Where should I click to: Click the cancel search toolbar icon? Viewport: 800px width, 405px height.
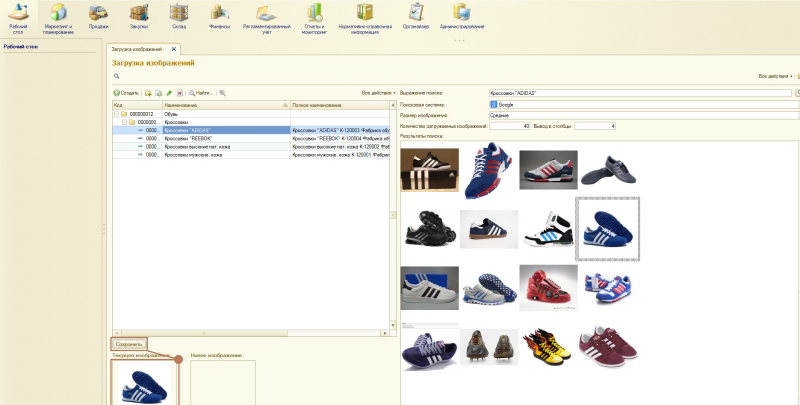222,93
